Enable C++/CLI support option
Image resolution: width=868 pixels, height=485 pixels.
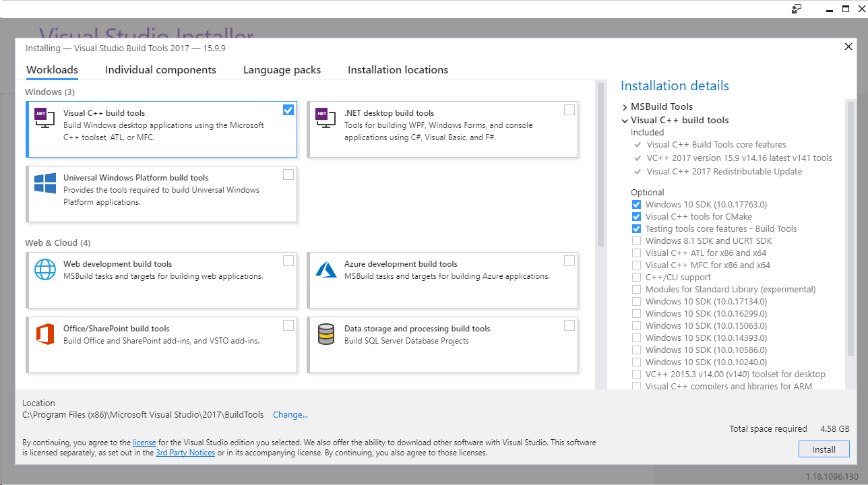click(636, 278)
